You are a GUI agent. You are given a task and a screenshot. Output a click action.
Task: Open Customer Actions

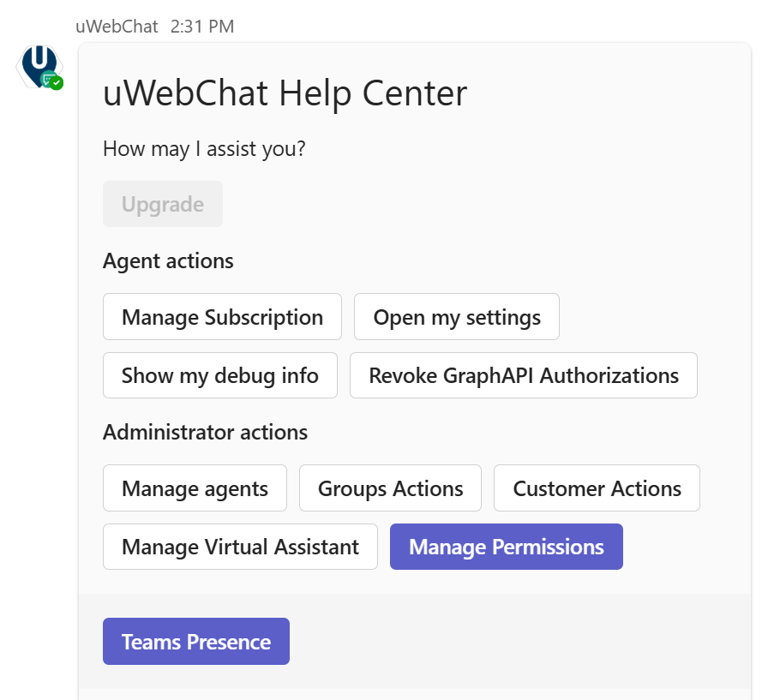pos(597,488)
